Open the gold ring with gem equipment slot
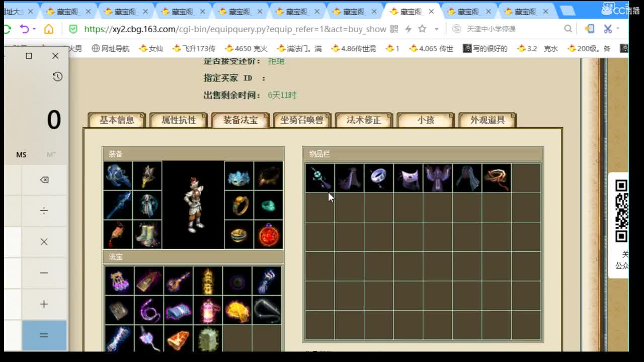Image resolution: width=644 pixels, height=362 pixels. [x=239, y=205]
